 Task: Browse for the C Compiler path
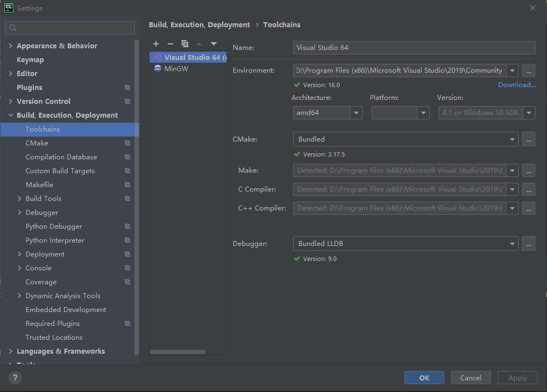529,189
